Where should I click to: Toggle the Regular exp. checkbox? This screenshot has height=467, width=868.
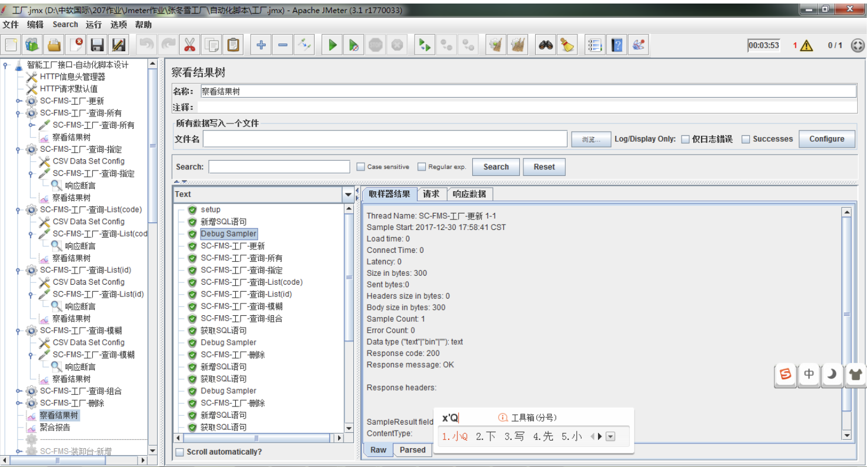coord(422,167)
